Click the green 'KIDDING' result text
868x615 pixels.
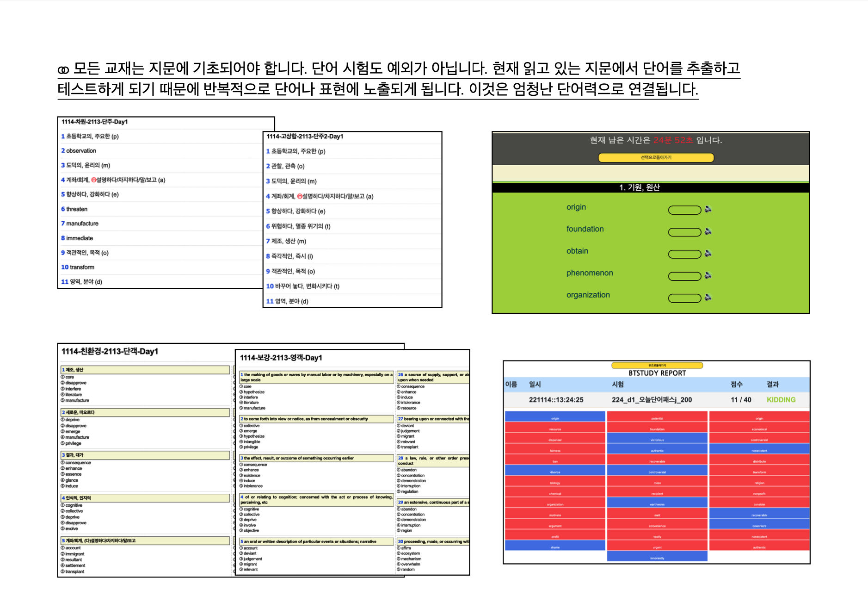781,400
